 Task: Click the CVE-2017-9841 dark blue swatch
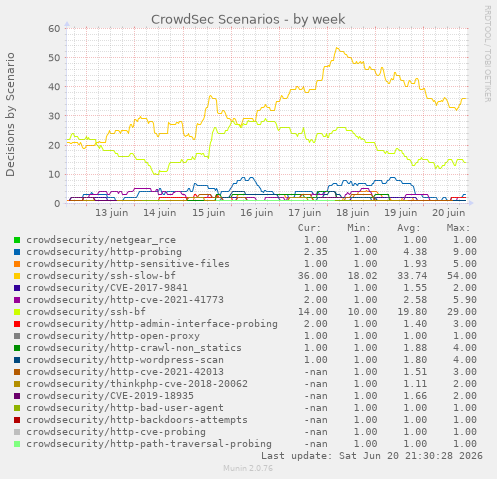click(x=17, y=288)
